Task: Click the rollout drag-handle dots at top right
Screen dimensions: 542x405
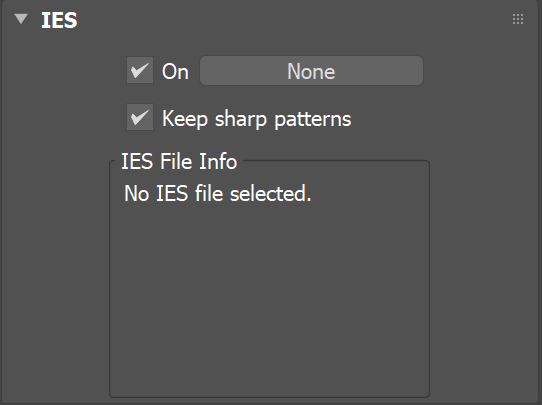Action: pos(518,19)
